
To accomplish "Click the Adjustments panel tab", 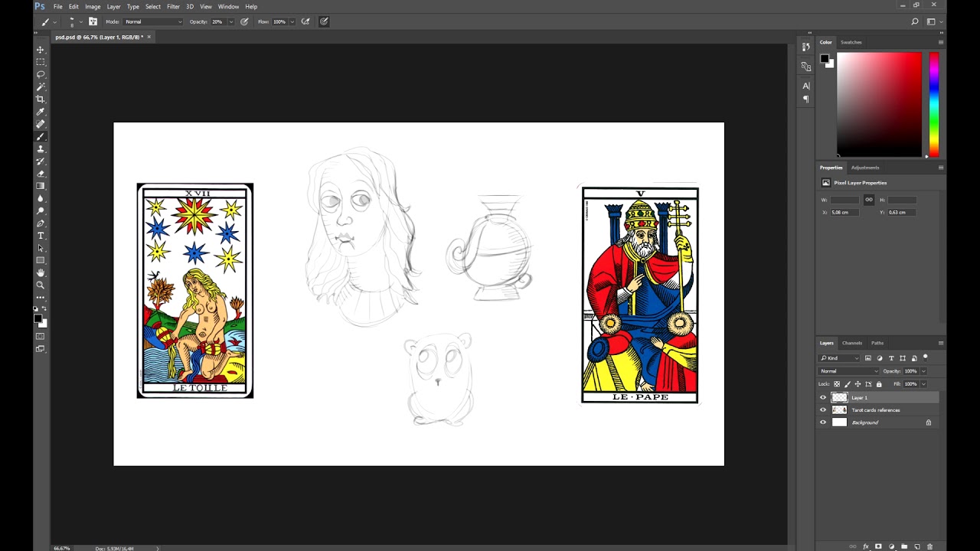I will click(865, 167).
